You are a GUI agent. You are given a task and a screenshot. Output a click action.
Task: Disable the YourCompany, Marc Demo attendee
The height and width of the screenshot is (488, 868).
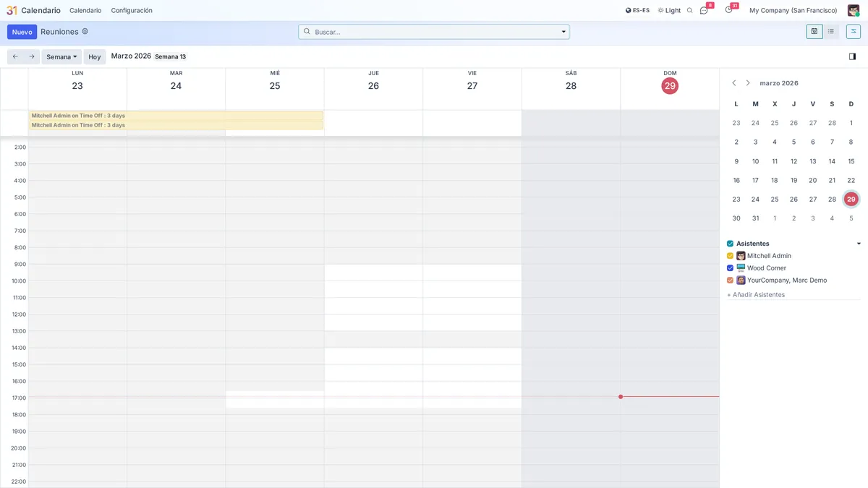[x=730, y=280]
